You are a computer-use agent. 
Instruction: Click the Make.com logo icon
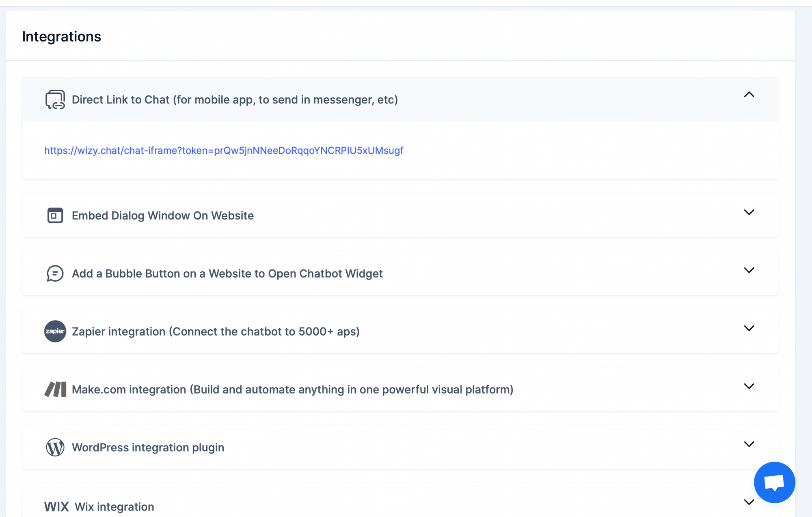click(x=55, y=389)
